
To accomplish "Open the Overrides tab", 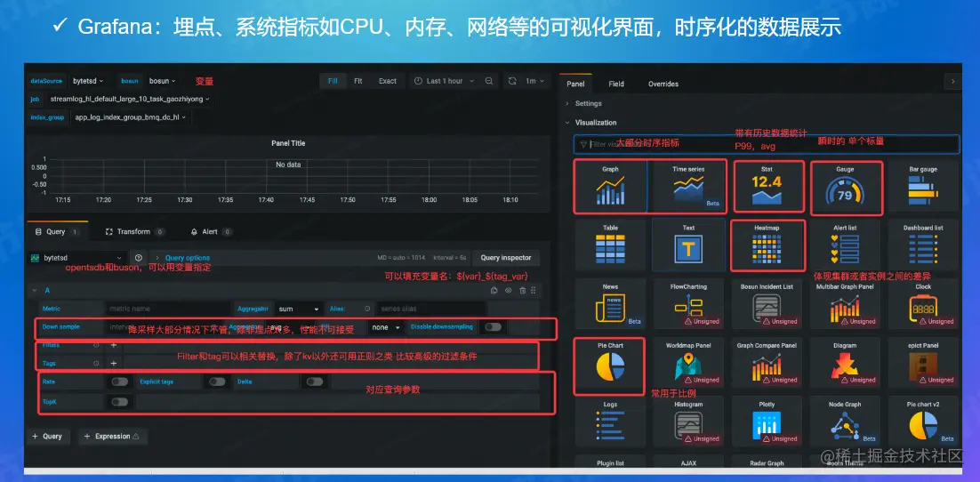I will pyautogui.click(x=663, y=84).
